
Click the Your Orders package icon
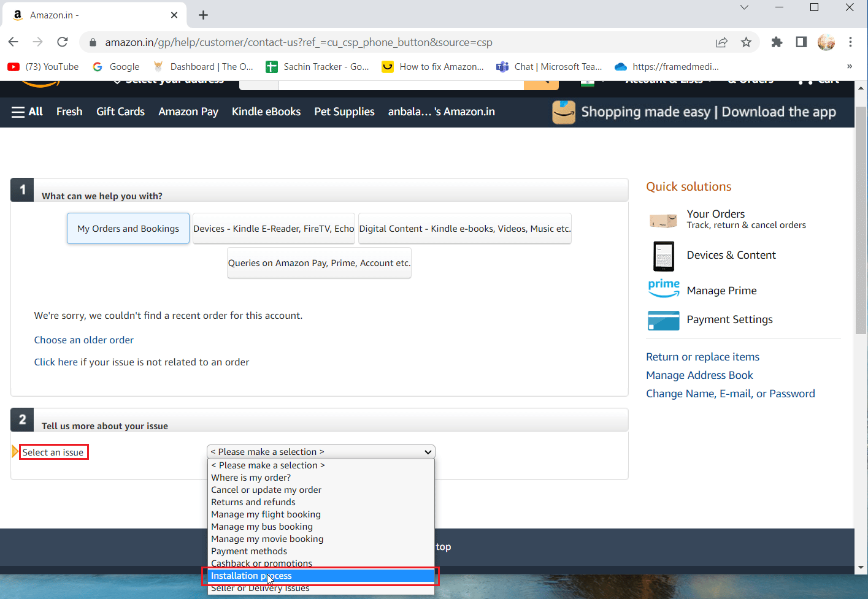[663, 220]
